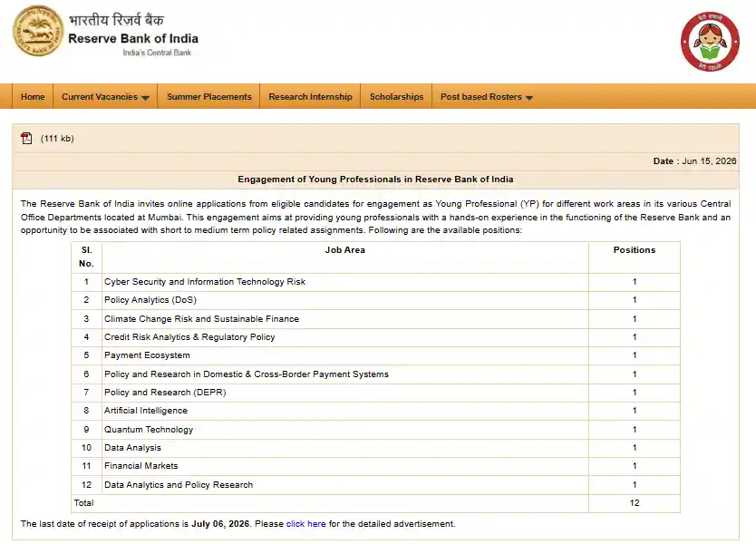Select the 'Data Analysis' row
Screen dimensions: 756x544
pos(375,448)
